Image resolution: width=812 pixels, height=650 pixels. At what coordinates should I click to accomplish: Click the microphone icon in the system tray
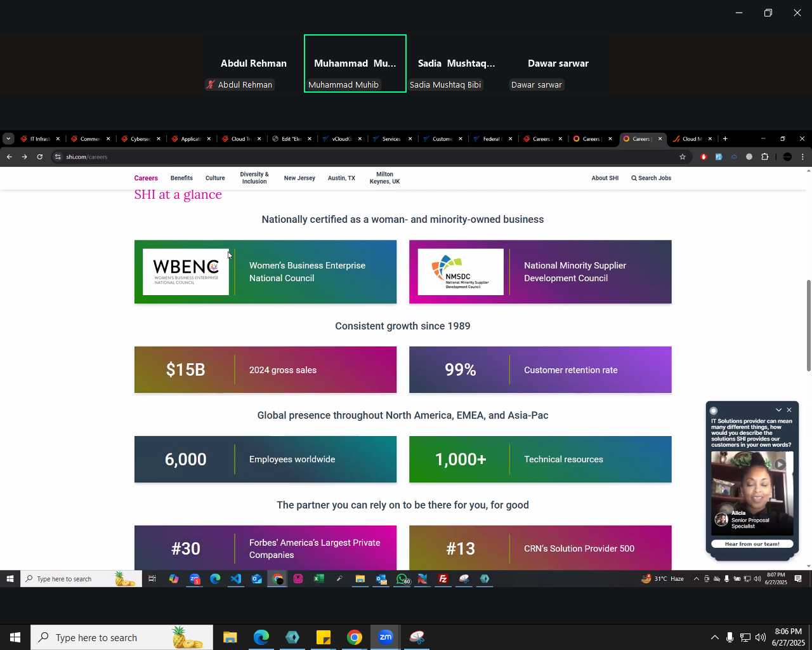pyautogui.click(x=730, y=637)
